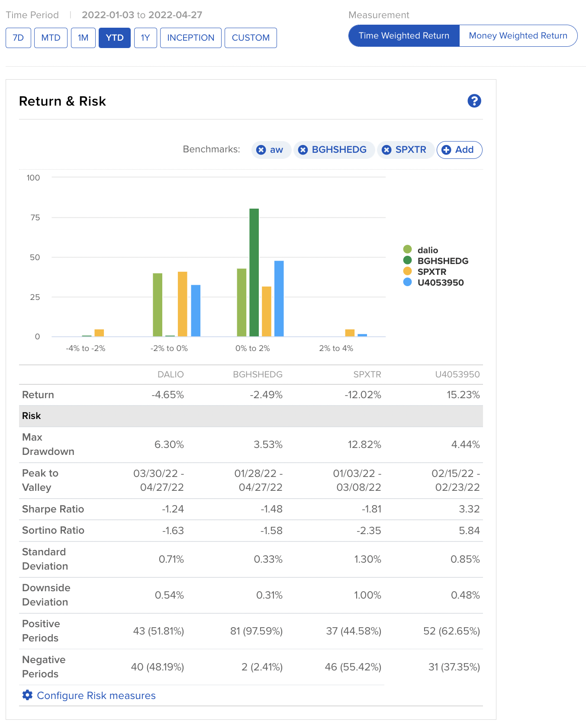
Task: Toggle the dalio legend color dot
Action: [x=407, y=249]
